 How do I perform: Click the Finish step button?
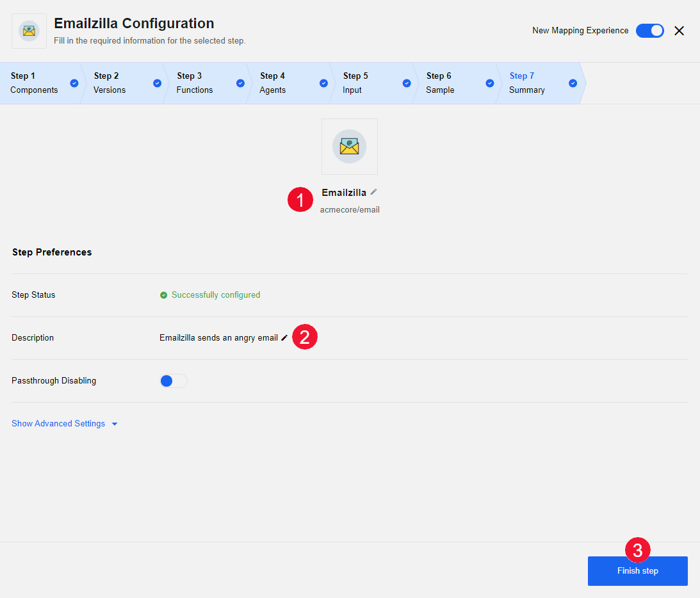point(637,570)
